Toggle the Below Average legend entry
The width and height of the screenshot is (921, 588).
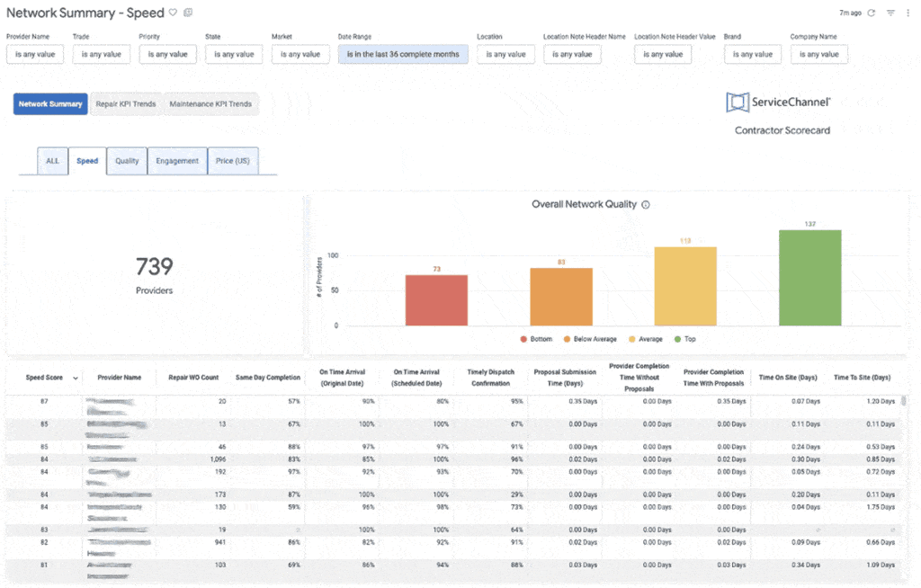[x=589, y=339]
